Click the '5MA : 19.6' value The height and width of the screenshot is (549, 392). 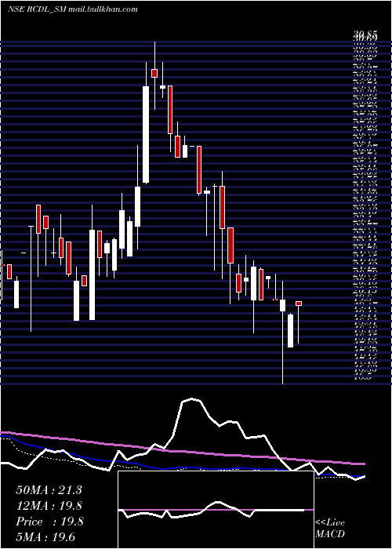[x=45, y=537]
